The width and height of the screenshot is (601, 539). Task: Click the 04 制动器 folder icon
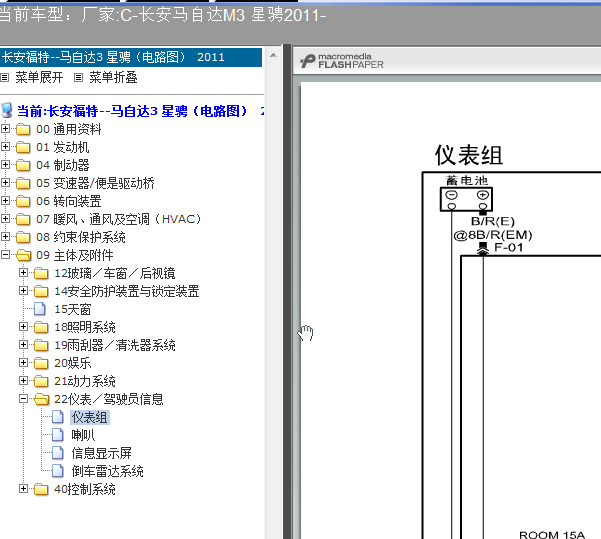(x=23, y=165)
